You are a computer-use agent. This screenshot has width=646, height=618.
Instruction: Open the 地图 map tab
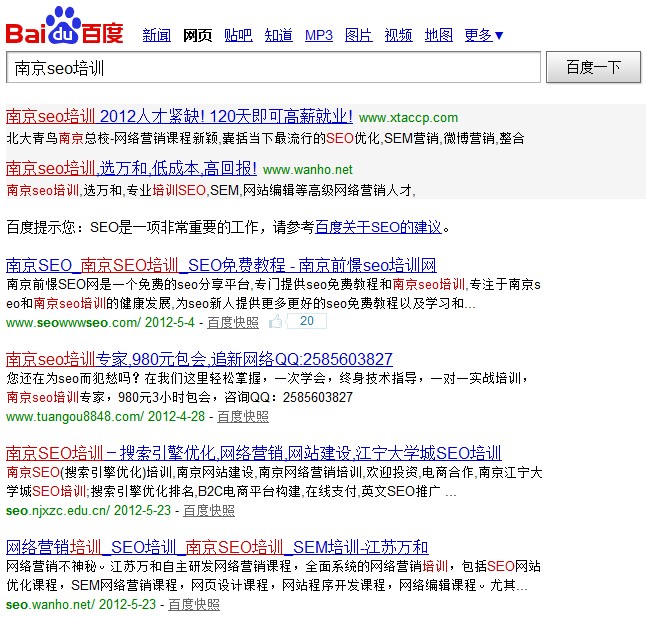coord(439,35)
